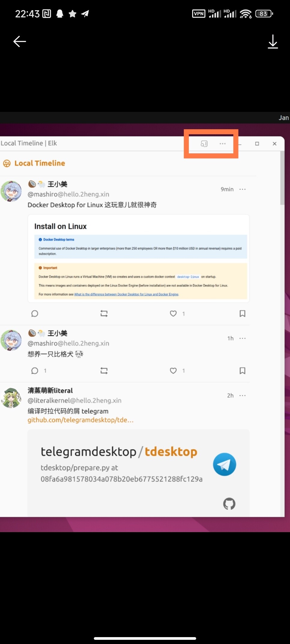The image size is (290, 644).
Task: Open more options on the 9min post
Action: 243,189
